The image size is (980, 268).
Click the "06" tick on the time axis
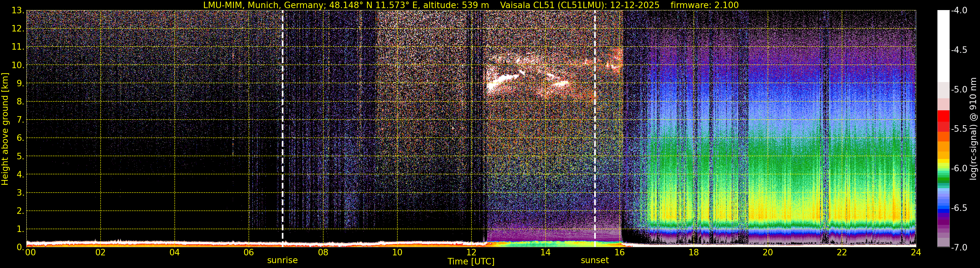(x=249, y=252)
